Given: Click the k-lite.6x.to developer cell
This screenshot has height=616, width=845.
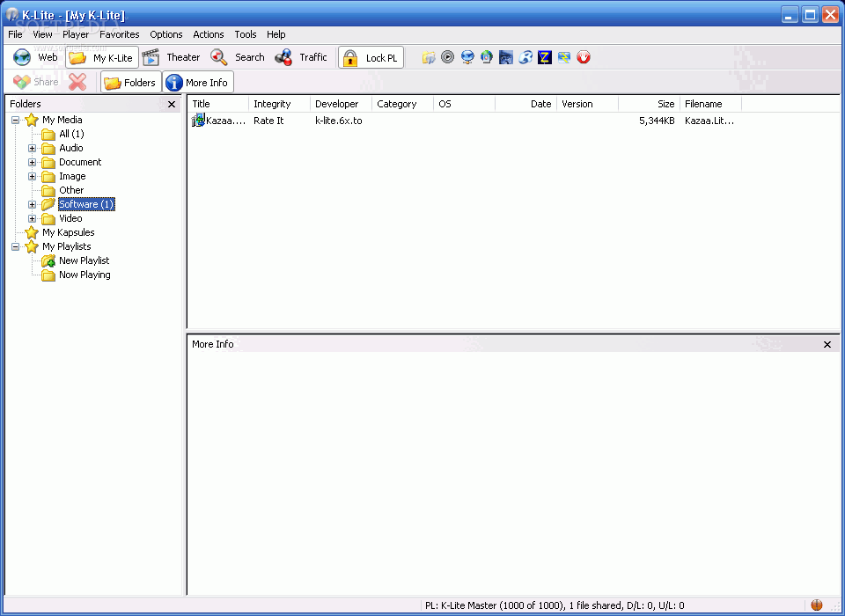Looking at the screenshot, I should (338, 121).
